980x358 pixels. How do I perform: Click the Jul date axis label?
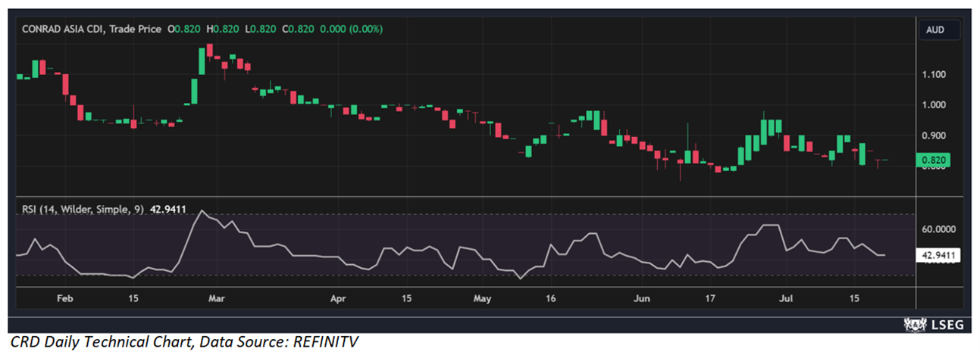pyautogui.click(x=786, y=299)
